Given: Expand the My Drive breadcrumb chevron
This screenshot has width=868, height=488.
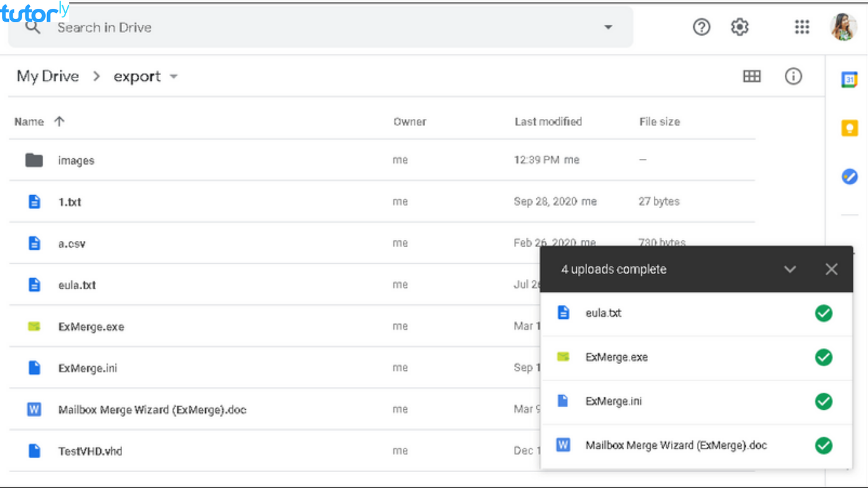Looking at the screenshot, I should [96, 76].
